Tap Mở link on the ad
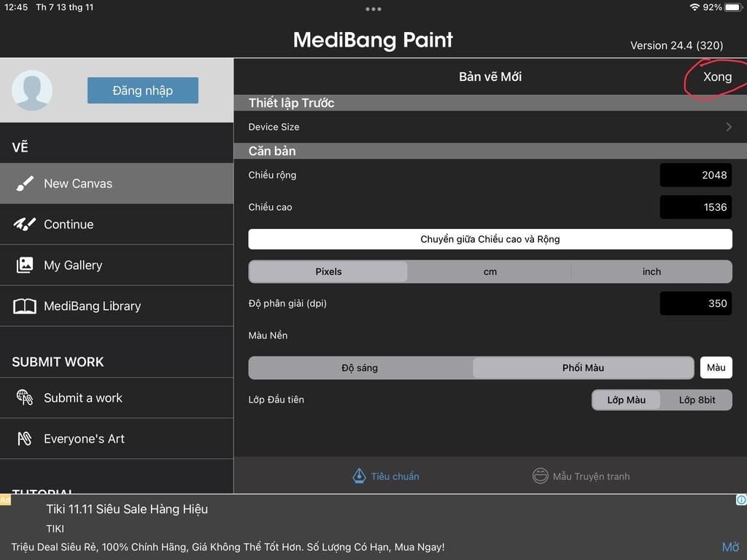The width and height of the screenshot is (747, 560). coord(730,547)
